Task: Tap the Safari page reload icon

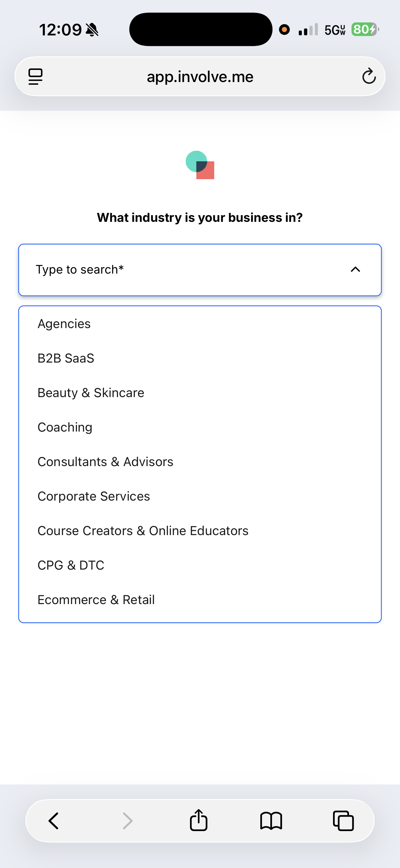Action: click(369, 76)
